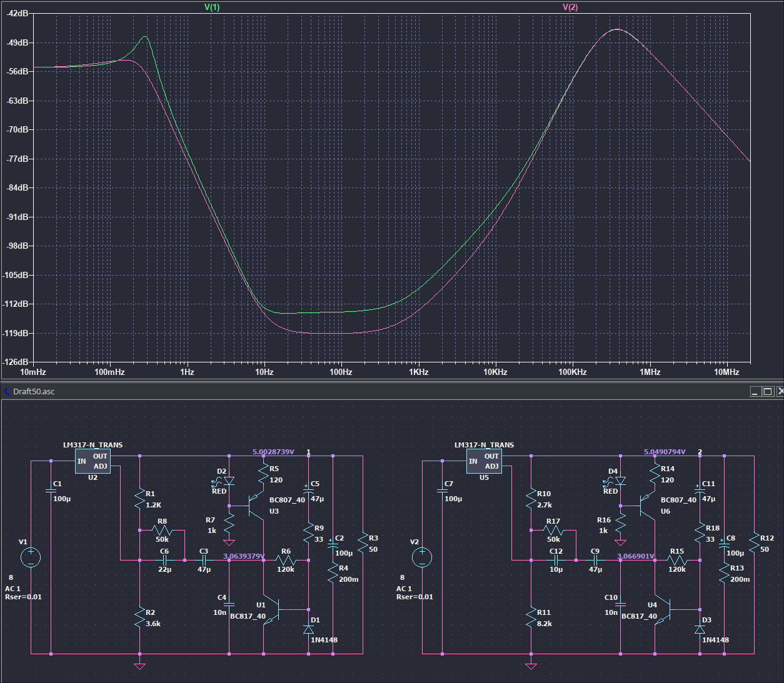Image resolution: width=784 pixels, height=683 pixels.
Task: Click the 22µ value of C6
Action: (165, 569)
